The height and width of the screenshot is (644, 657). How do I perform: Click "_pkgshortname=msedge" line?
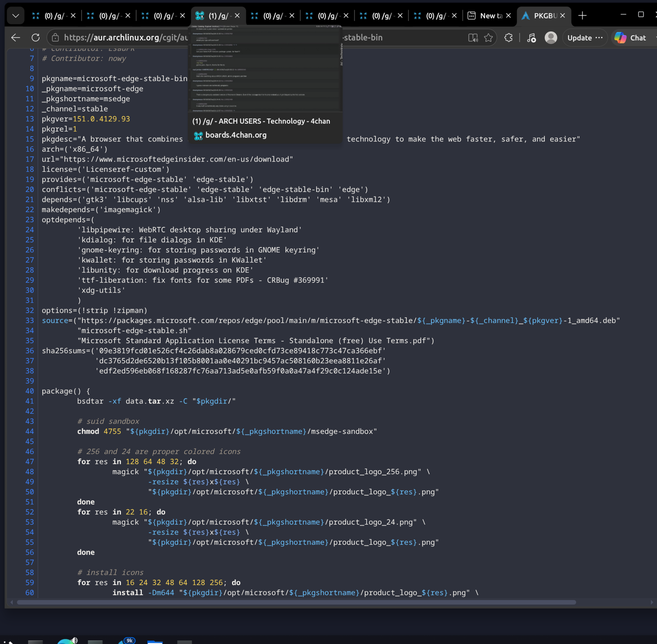pyautogui.click(x=86, y=99)
